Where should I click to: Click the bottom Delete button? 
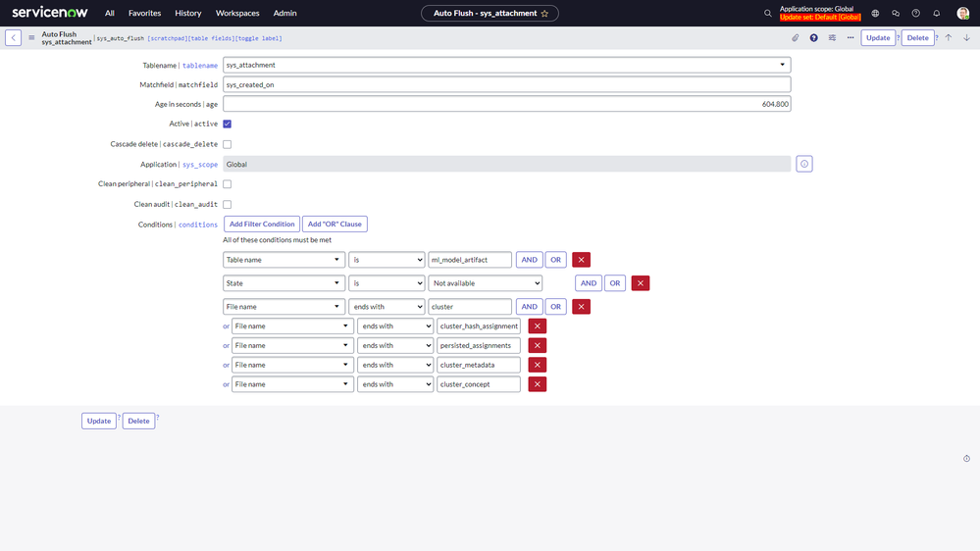pos(138,421)
